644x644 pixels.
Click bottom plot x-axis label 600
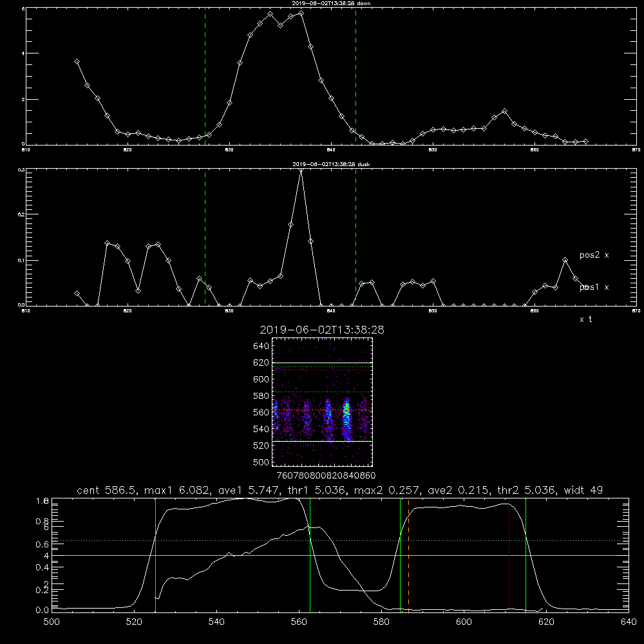(x=464, y=622)
